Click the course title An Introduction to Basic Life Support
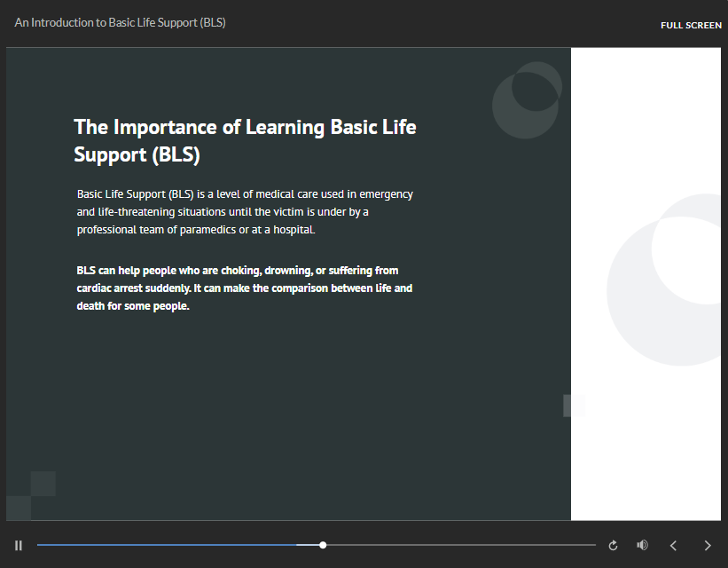 120,22
